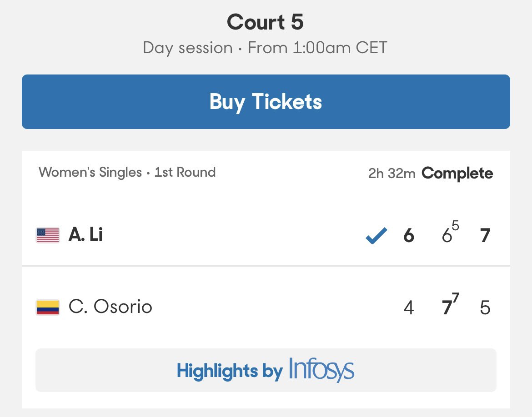532x417 pixels.
Task: Select player name C. Osorio
Action: (110, 307)
